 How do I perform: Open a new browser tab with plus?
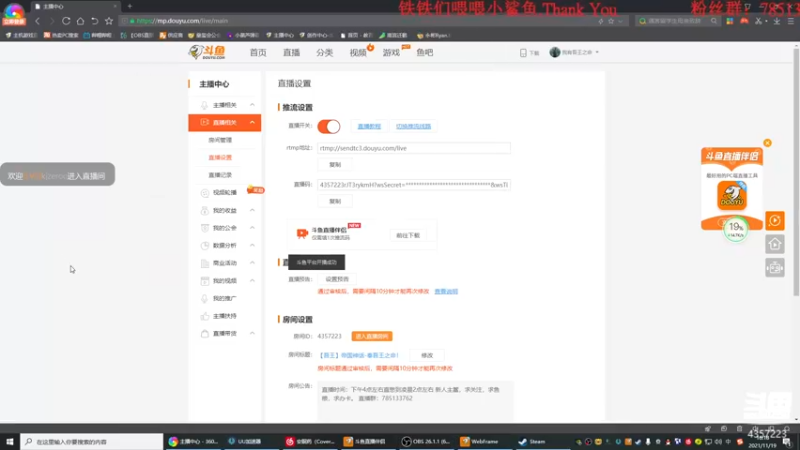click(130, 6)
